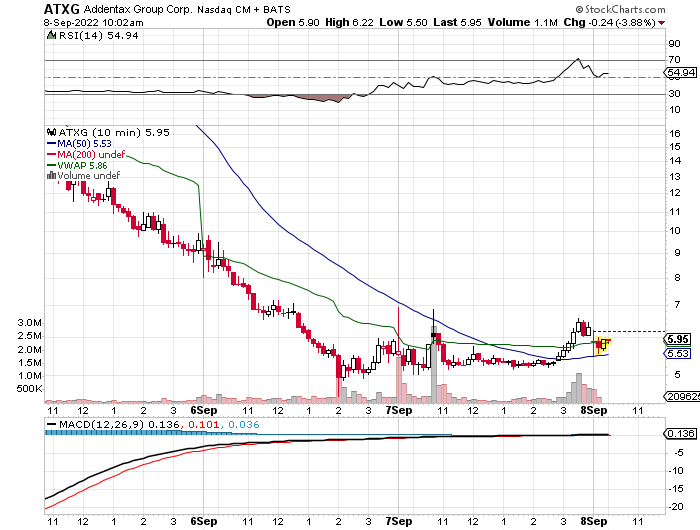Viewport: 700px width, 530px height.
Task: Click the 70 overbought level label on RSI axis
Action: point(674,60)
